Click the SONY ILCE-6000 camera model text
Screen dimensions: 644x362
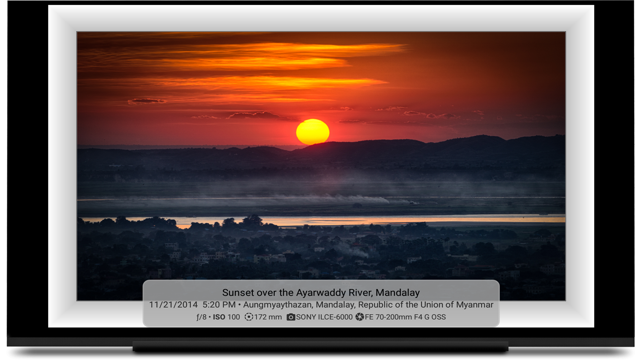click(x=324, y=317)
